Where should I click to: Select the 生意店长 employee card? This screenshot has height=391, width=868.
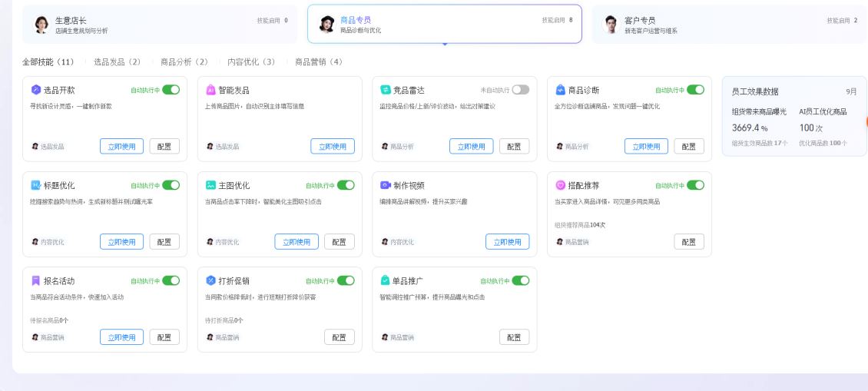point(160,25)
